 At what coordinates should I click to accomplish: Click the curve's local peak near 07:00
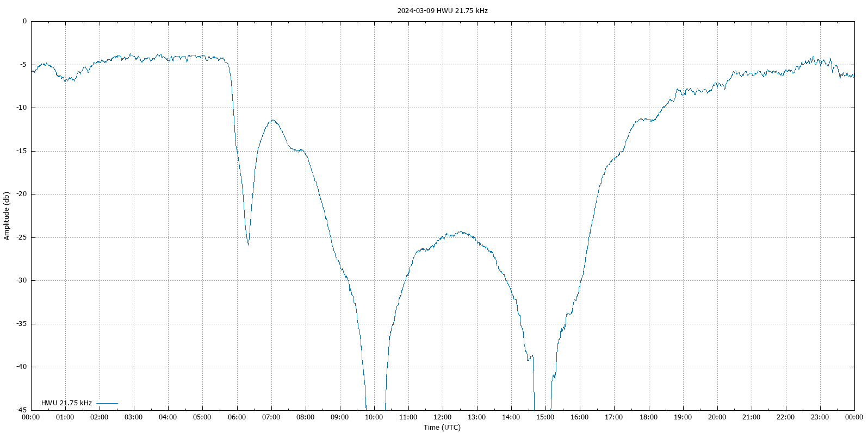coord(273,121)
